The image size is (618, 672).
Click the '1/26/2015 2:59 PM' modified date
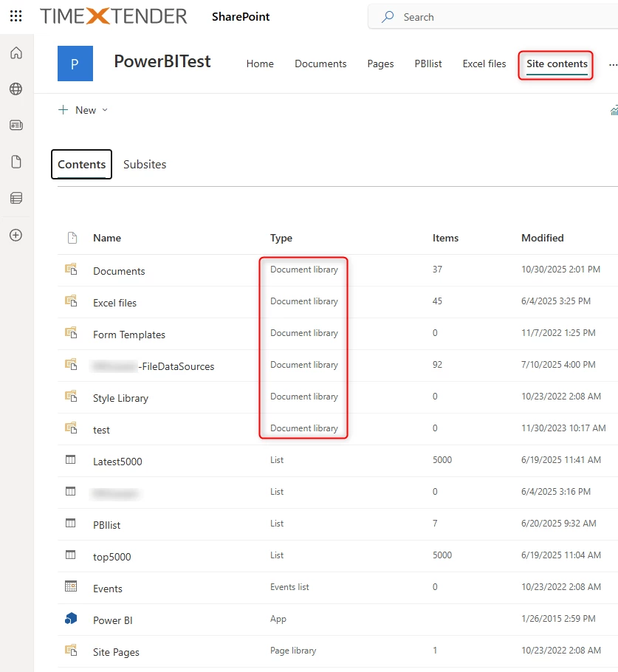[x=558, y=618]
